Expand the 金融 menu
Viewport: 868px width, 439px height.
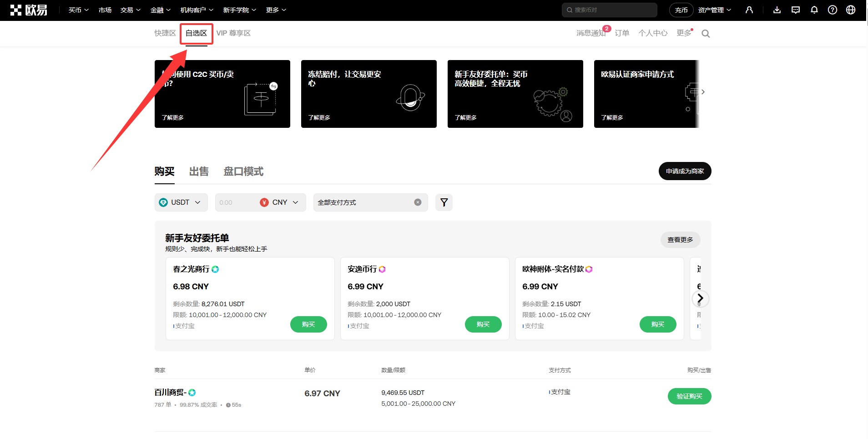(161, 10)
